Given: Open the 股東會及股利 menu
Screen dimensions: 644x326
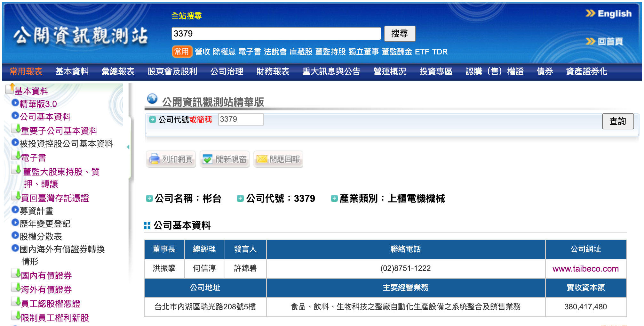Looking at the screenshot, I should (x=172, y=71).
